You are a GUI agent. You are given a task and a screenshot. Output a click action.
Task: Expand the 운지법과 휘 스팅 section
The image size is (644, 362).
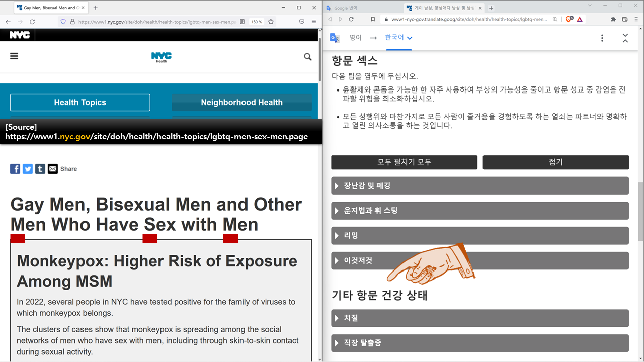click(480, 211)
